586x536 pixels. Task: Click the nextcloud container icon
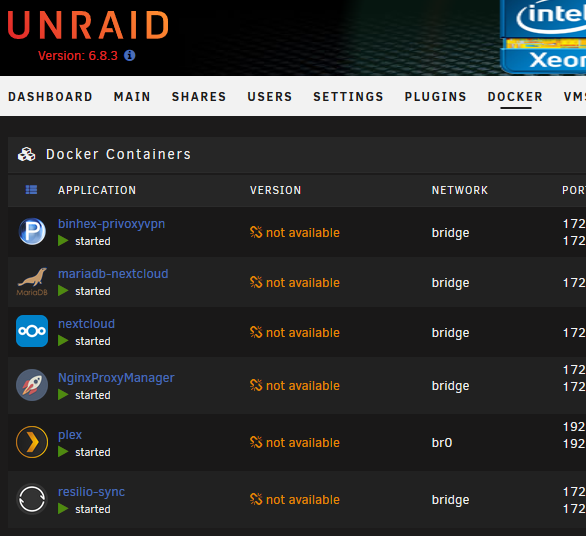(32, 331)
